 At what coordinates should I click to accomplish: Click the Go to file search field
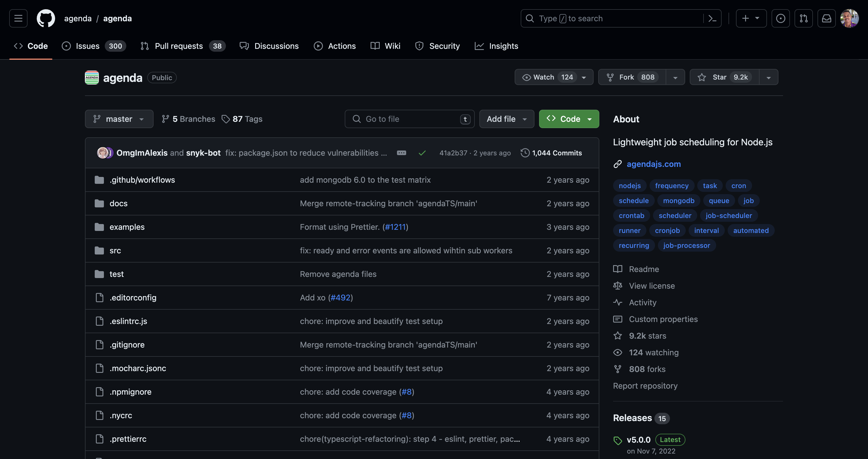click(x=409, y=119)
